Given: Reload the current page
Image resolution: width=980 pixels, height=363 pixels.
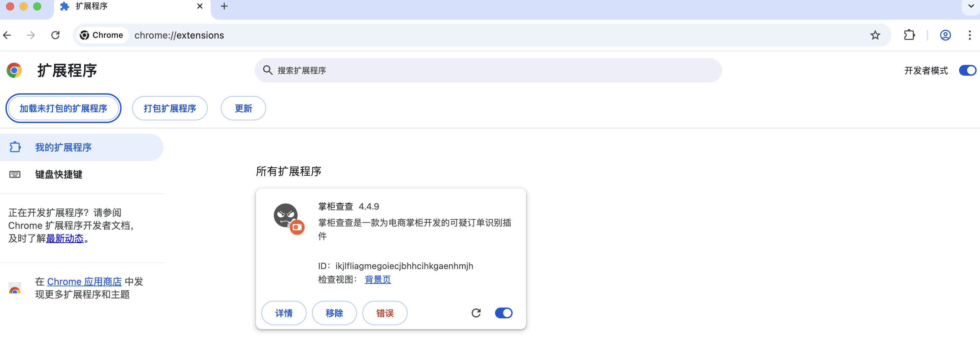Looking at the screenshot, I should (55, 35).
